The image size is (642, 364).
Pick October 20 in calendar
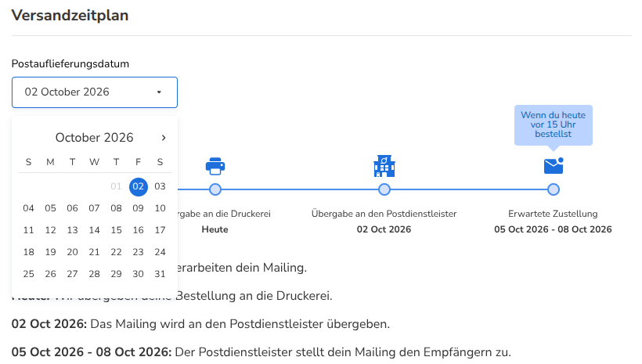[73, 252]
